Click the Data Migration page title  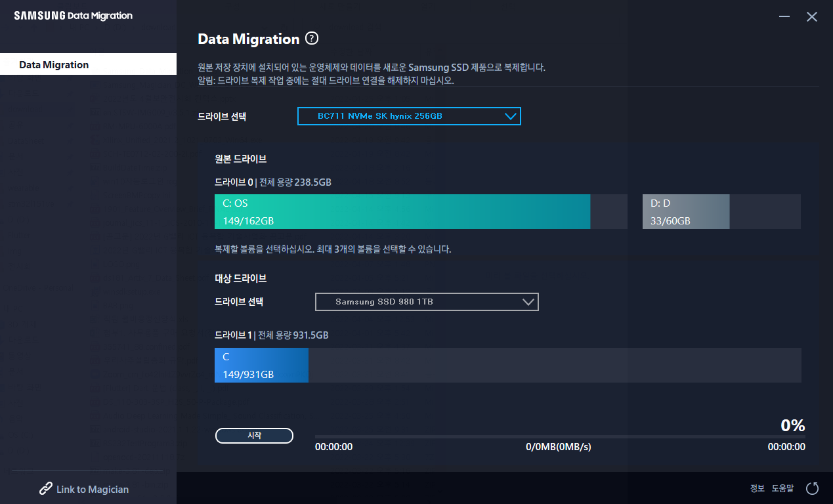pyautogui.click(x=249, y=39)
